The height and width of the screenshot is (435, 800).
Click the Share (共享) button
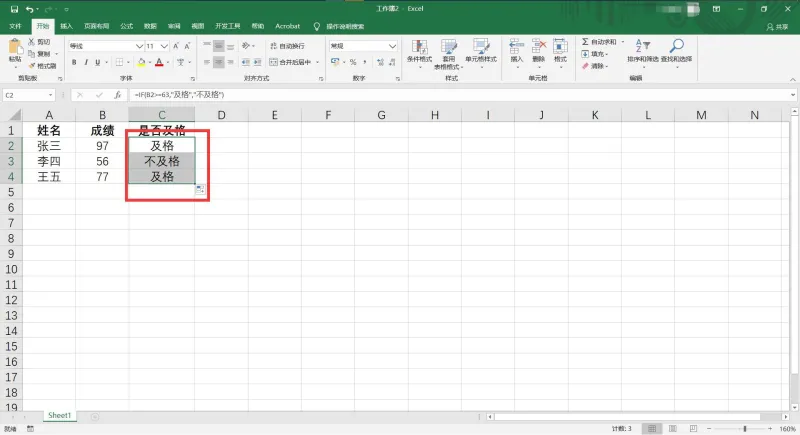tap(777, 27)
